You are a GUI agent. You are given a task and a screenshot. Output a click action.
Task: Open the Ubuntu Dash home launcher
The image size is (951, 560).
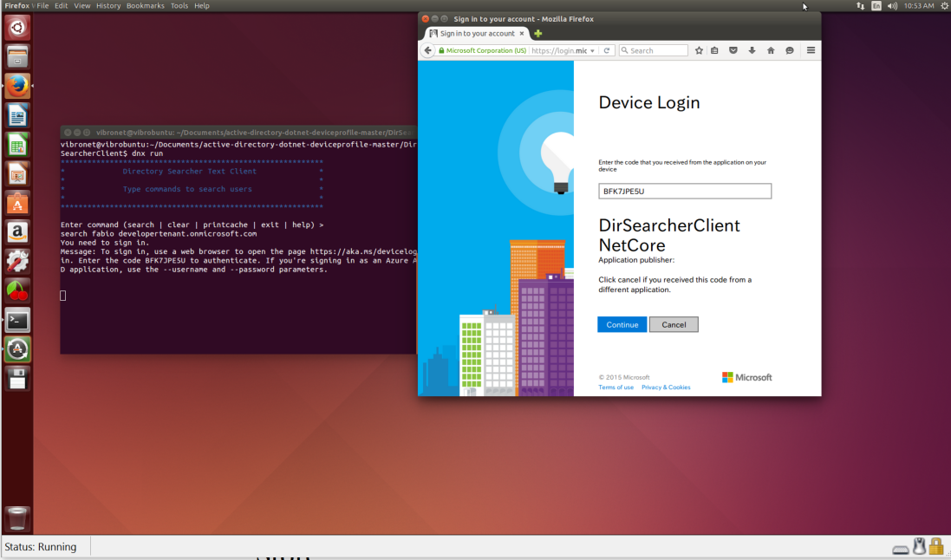17,27
